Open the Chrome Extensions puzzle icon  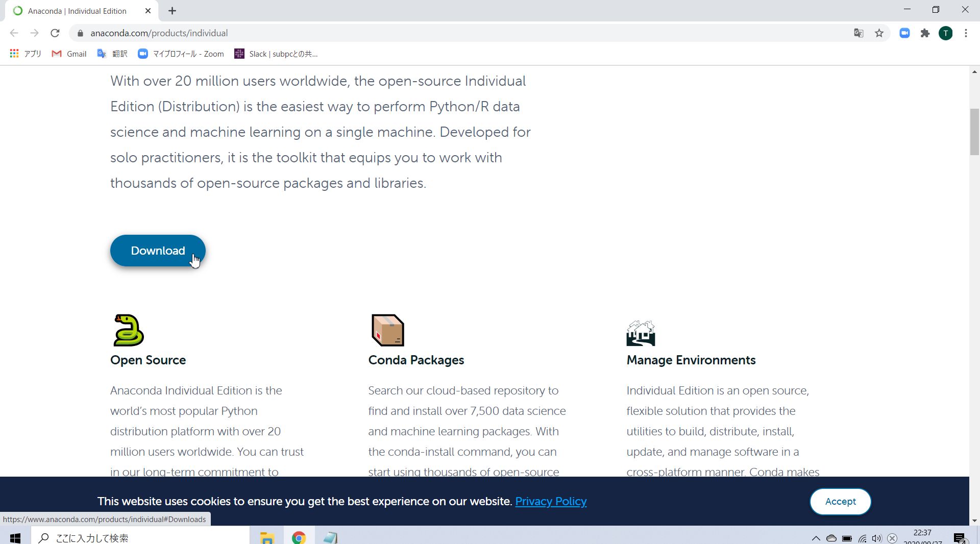click(x=925, y=33)
